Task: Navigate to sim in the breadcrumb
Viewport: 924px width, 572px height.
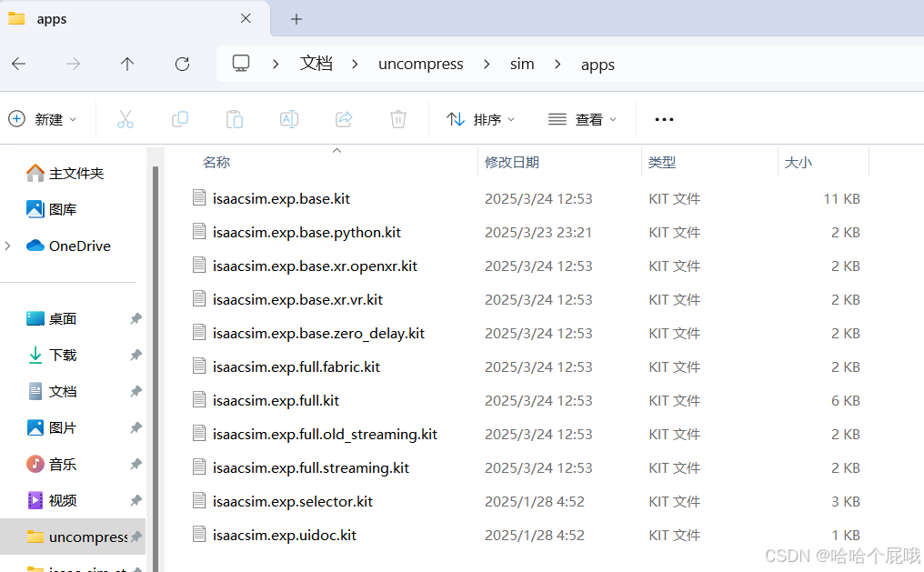Action: pyautogui.click(x=522, y=64)
